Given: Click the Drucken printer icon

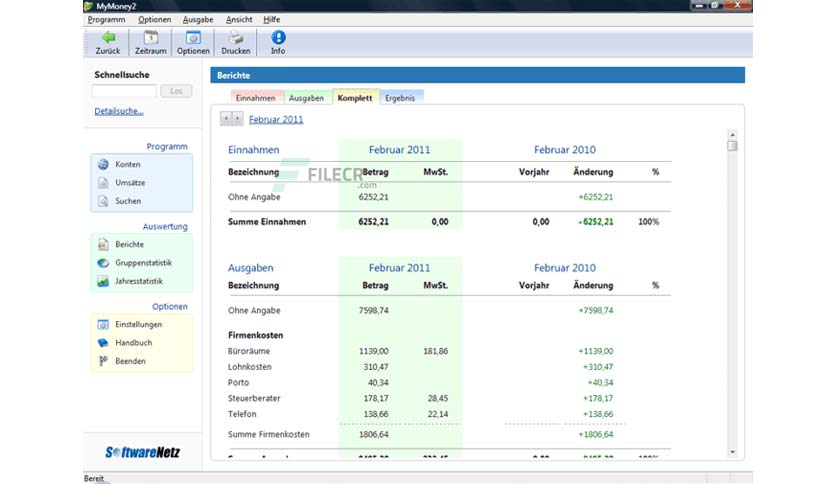Looking at the screenshot, I should [236, 37].
